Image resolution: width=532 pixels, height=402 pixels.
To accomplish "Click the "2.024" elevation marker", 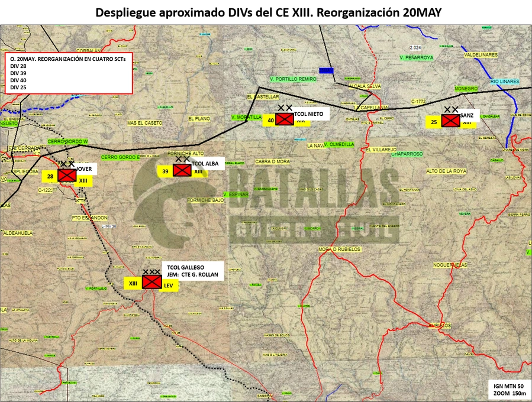I will click(415, 47).
